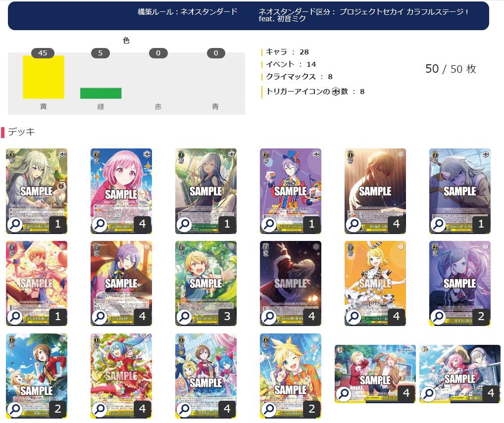Viewport: 504px width, 423px height.
Task: Select the Santa costume night card thumbnail
Action: (291, 283)
